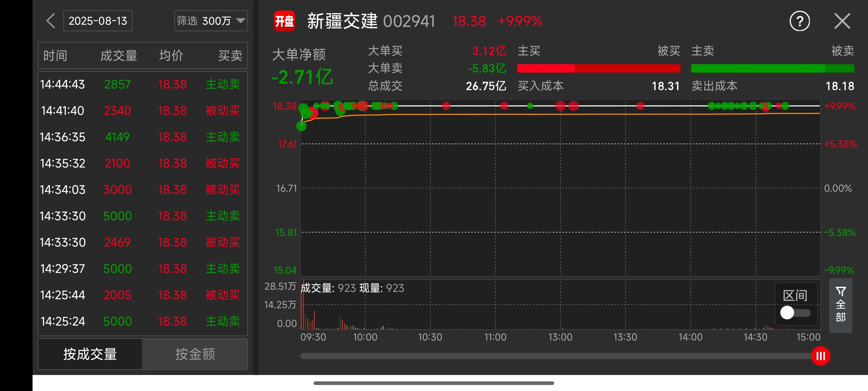Click the red 主买 proportion bar

point(598,68)
